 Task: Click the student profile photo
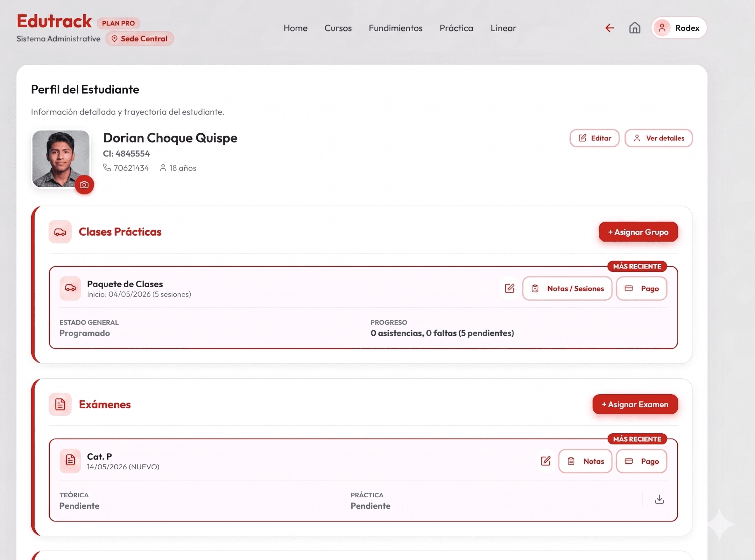[x=61, y=159]
